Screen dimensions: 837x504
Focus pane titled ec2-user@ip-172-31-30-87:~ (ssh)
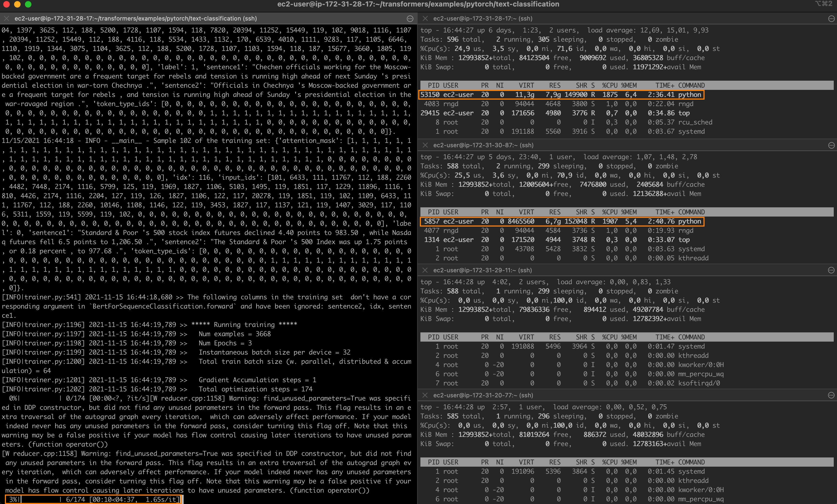point(483,145)
